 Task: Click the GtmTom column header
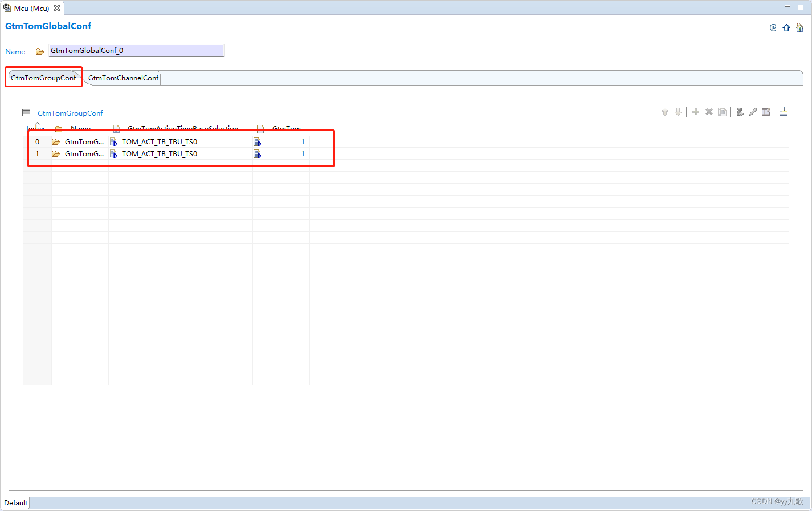pyautogui.click(x=281, y=128)
